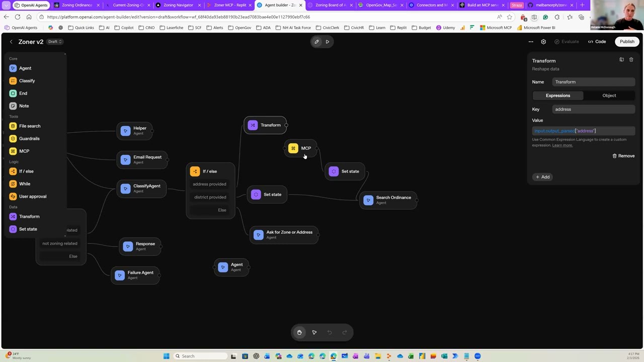This screenshot has width=644, height=362.
Task: Select the address provided branch
Action: (x=209, y=184)
